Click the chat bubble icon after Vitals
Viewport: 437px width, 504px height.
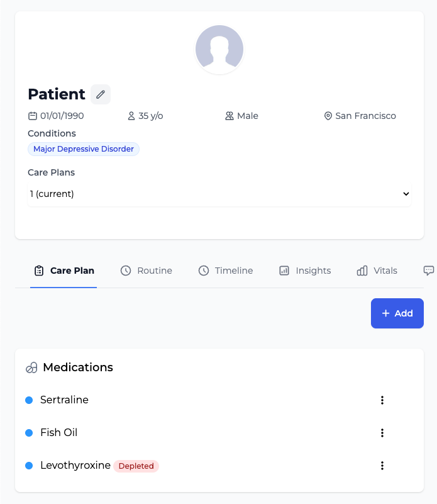pos(429,271)
